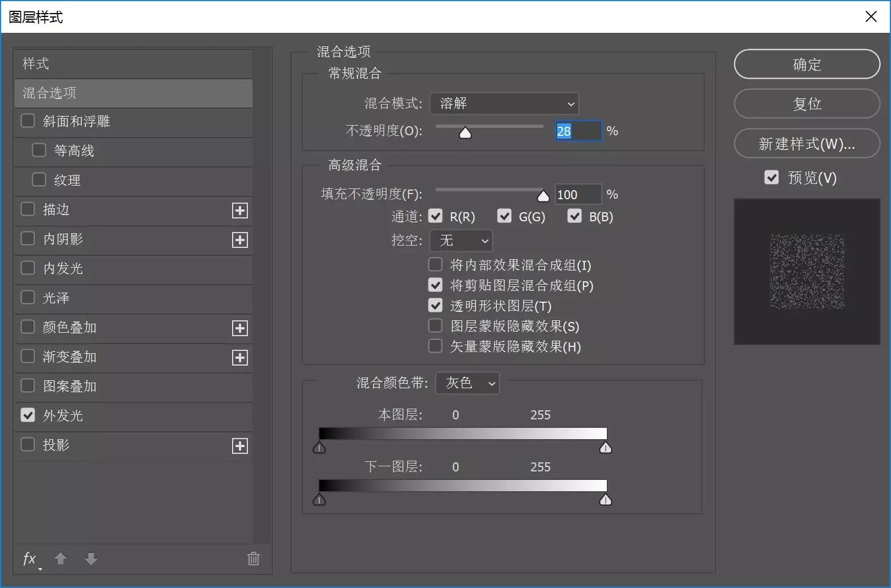Enable the 图案叠加 checkbox

coord(28,385)
